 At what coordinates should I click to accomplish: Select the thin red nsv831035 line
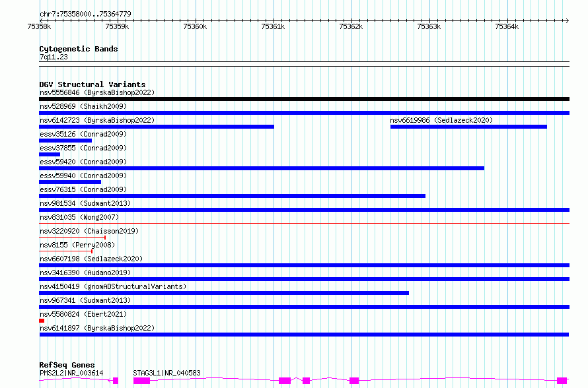pos(304,224)
